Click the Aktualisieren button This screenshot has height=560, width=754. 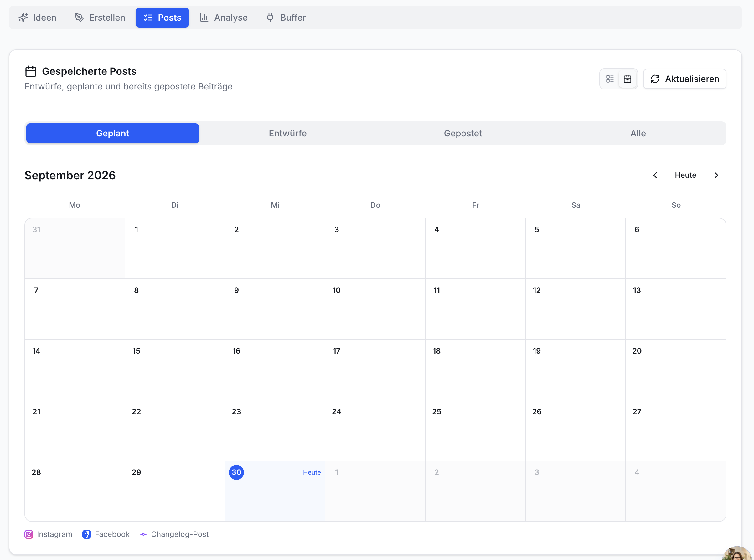pyautogui.click(x=684, y=79)
